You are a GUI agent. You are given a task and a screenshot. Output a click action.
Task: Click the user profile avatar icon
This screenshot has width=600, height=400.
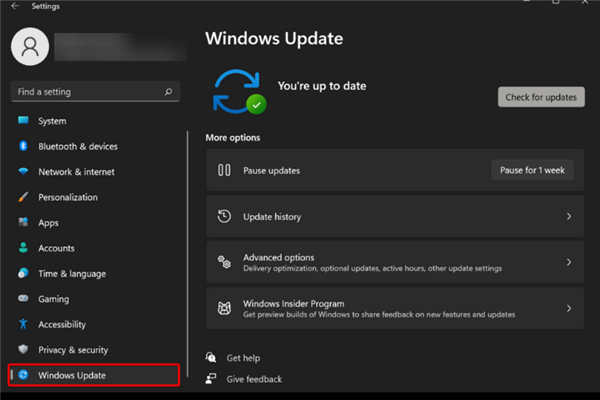pyautogui.click(x=30, y=47)
